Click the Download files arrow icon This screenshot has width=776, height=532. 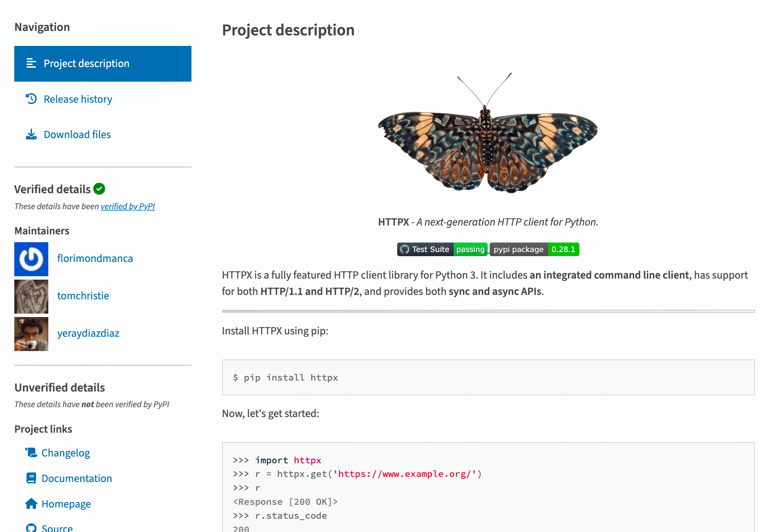pos(31,134)
